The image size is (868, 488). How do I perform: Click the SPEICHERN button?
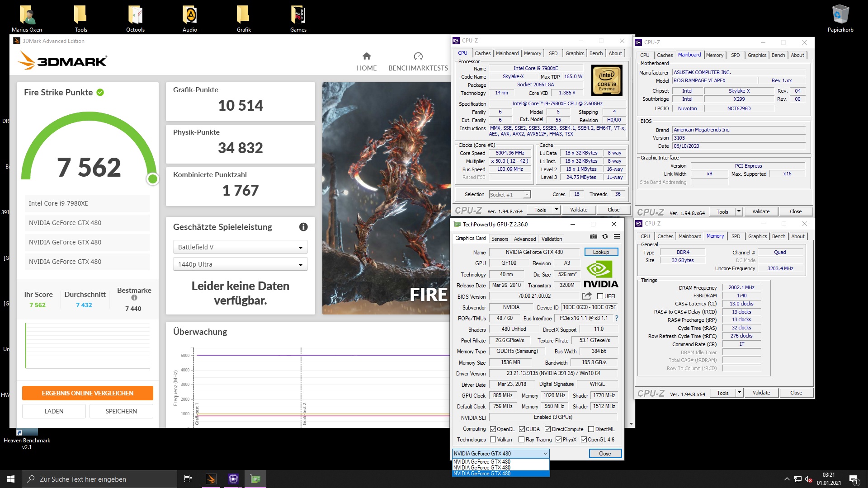click(x=121, y=411)
